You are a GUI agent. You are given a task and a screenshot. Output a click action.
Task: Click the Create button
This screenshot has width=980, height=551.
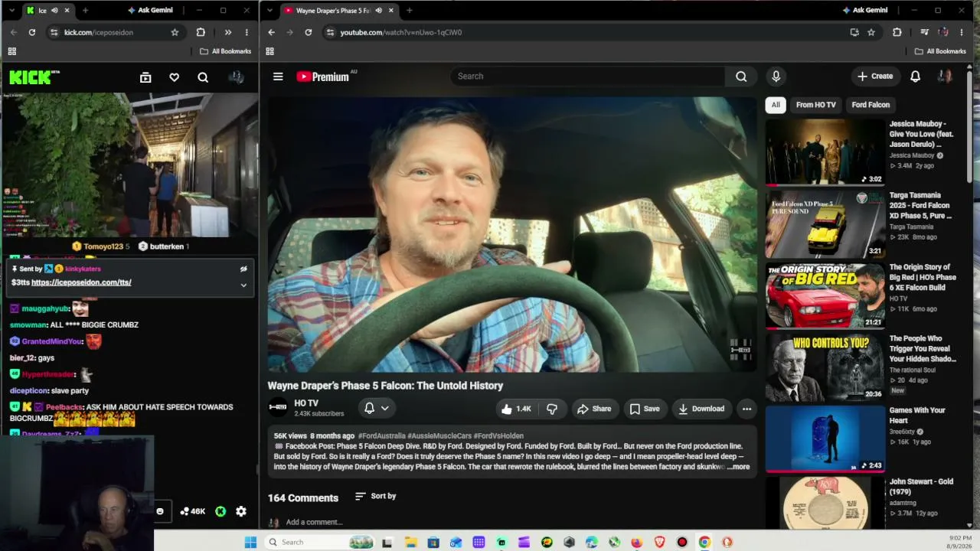click(x=875, y=77)
